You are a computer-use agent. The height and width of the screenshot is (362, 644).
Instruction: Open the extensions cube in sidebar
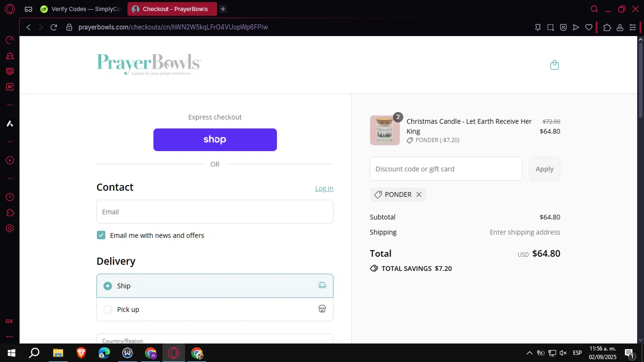tap(9, 213)
